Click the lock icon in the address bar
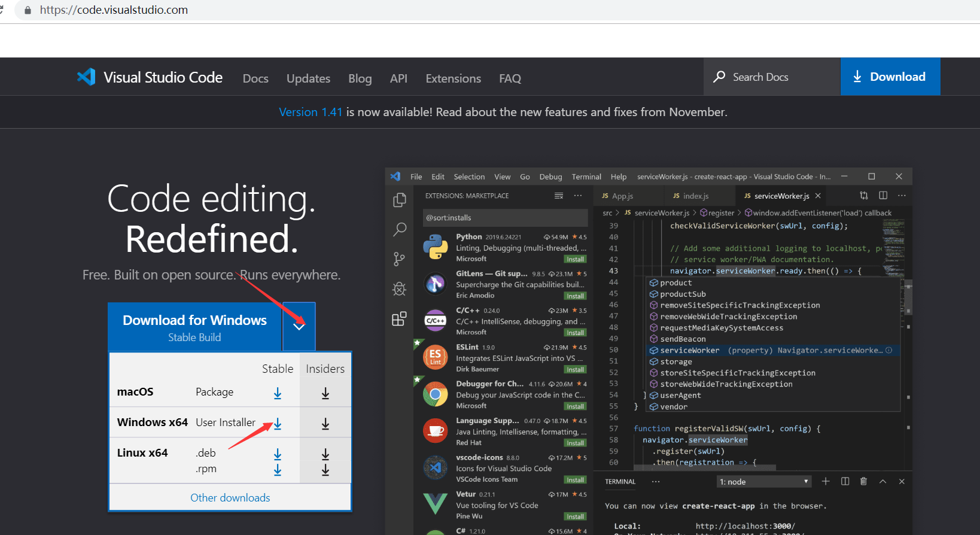Viewport: 980px width, 535px height. 28,10
